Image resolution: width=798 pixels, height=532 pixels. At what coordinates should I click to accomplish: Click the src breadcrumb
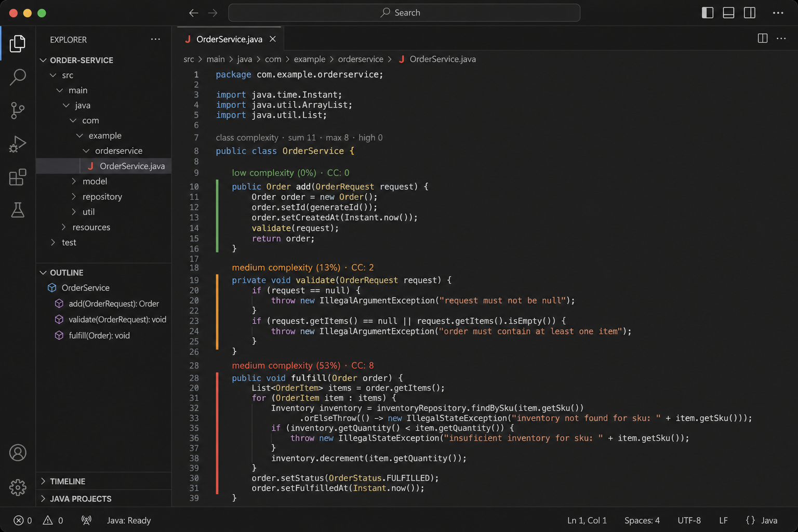[x=189, y=59]
